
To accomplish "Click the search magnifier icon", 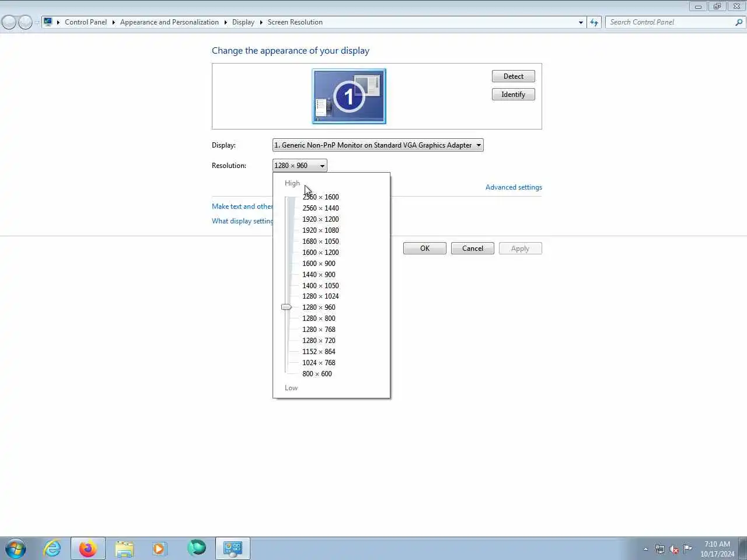I will [x=739, y=22].
